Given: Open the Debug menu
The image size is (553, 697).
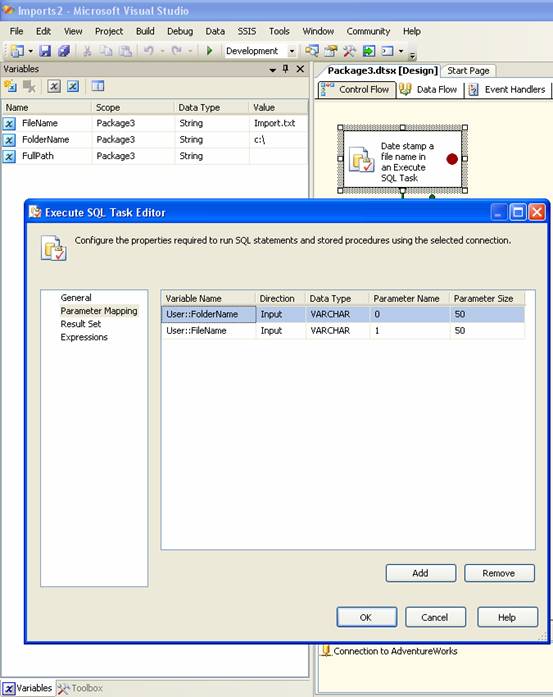Looking at the screenshot, I should (x=180, y=31).
